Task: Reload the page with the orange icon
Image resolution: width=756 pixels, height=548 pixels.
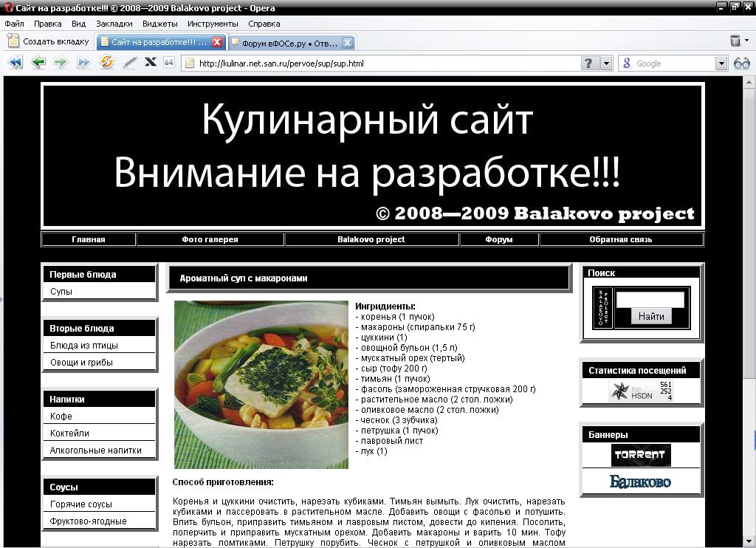Action: click(x=107, y=63)
